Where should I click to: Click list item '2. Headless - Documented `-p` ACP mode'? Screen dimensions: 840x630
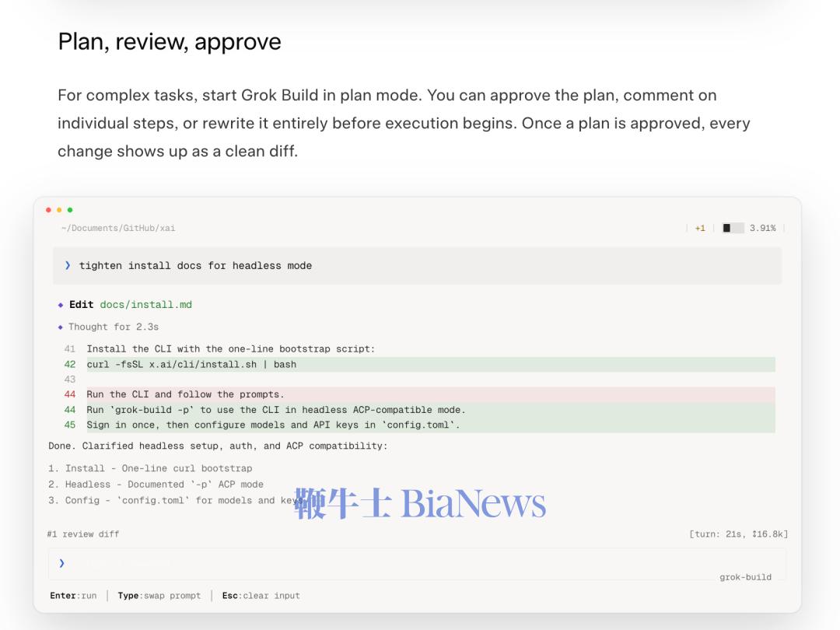click(156, 485)
